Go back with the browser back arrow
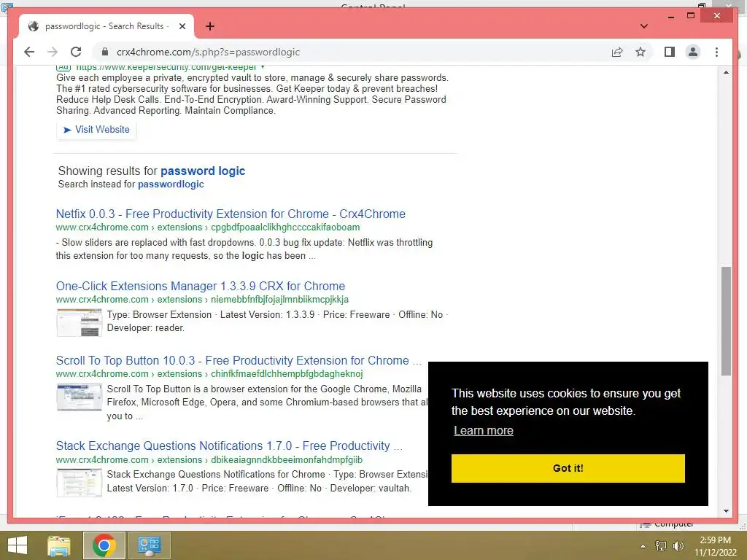This screenshot has width=747, height=560. (x=29, y=52)
